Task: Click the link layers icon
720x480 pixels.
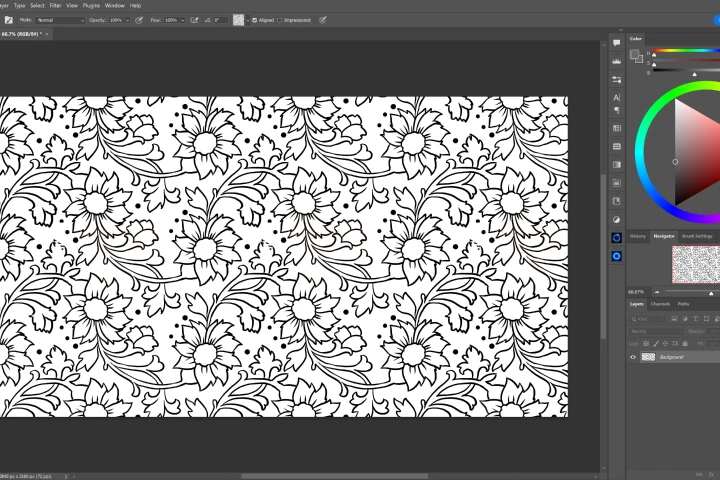Action: pos(699,474)
